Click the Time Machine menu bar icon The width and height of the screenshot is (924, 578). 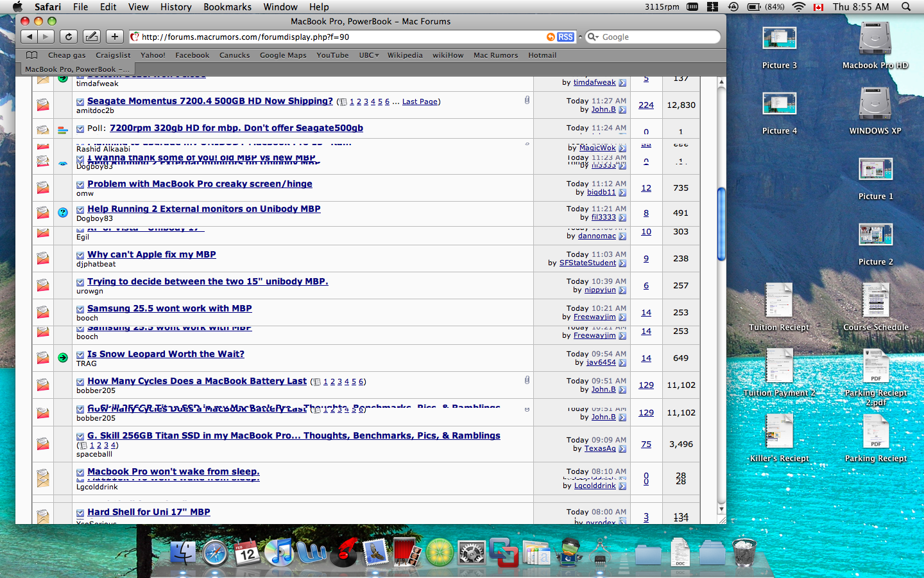click(733, 6)
